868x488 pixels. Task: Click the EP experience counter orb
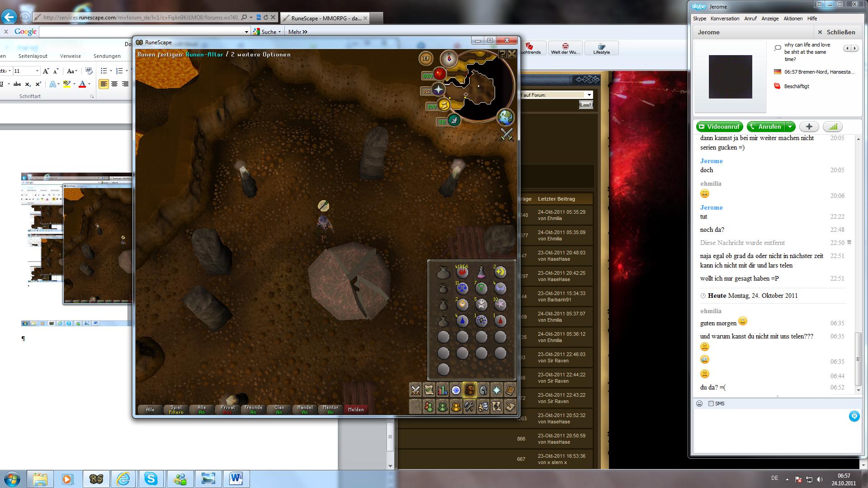click(426, 58)
